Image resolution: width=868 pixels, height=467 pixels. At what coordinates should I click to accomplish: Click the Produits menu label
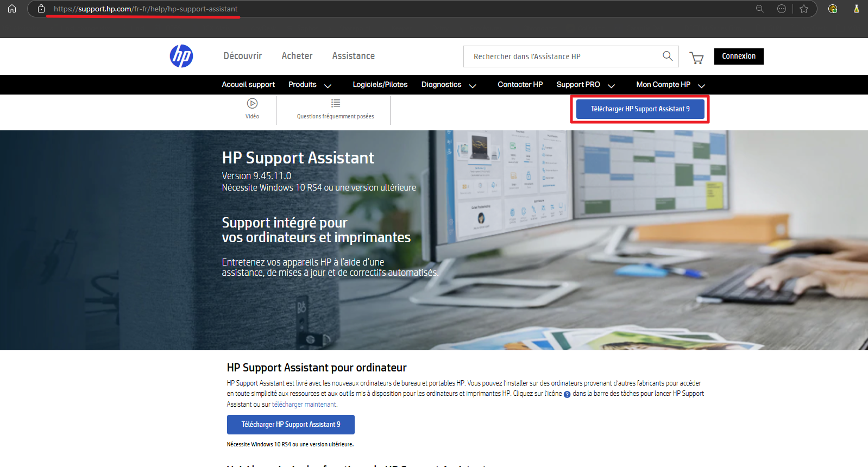303,85
